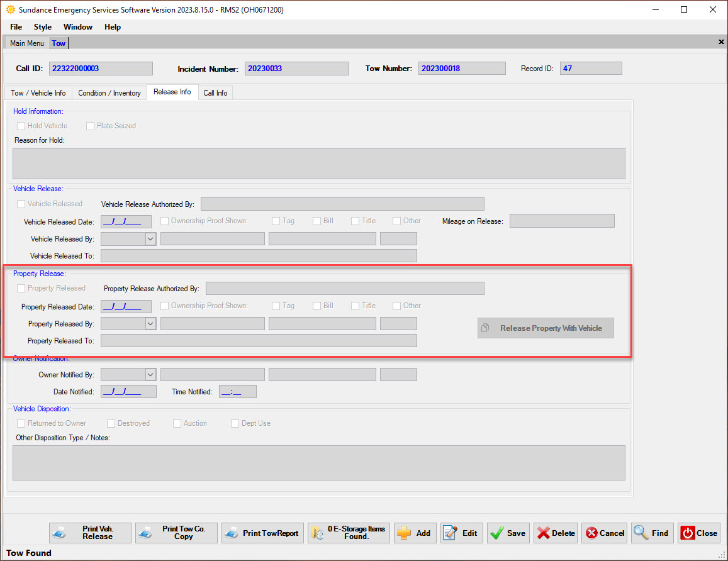Click the Sundance sun logo in the title bar
728x561 pixels.
(10, 9)
